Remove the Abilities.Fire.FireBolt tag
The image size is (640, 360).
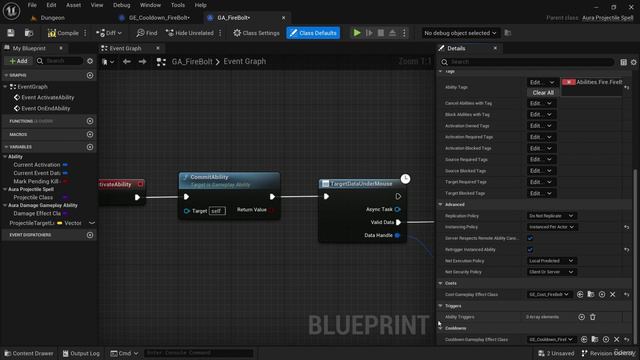coord(569,82)
